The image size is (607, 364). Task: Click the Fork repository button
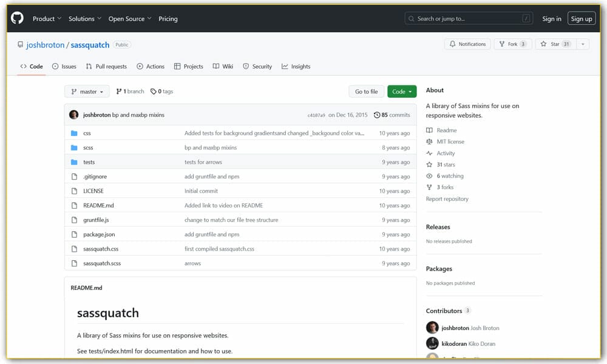(x=513, y=44)
